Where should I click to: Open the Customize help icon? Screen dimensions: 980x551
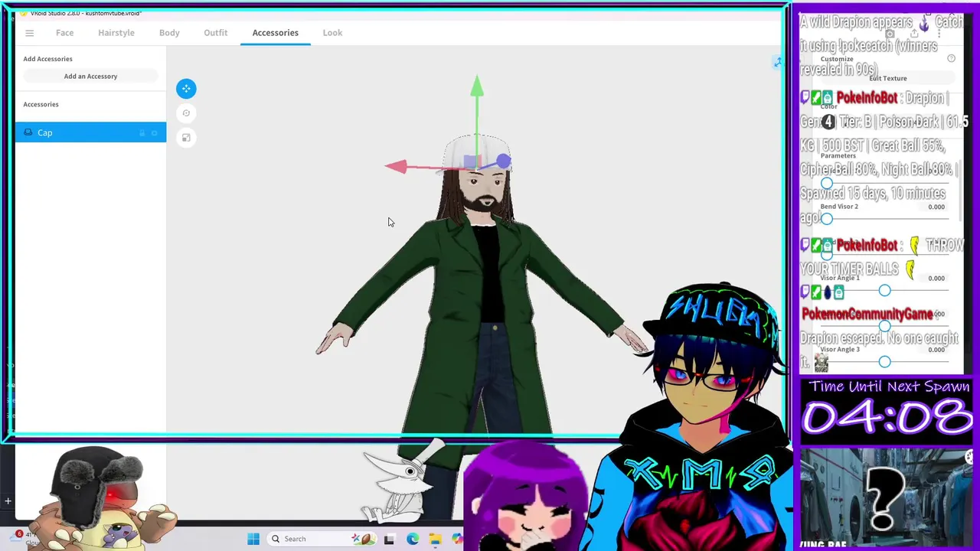point(952,59)
